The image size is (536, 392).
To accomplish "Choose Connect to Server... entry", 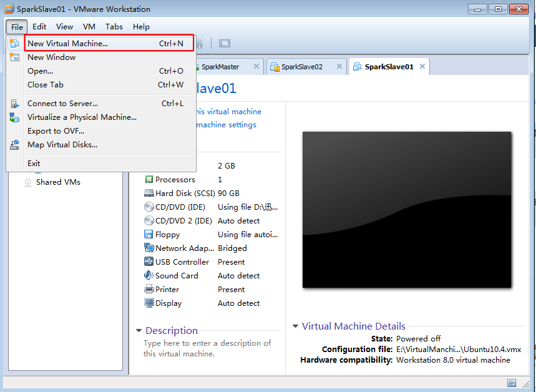I will tap(109, 103).
